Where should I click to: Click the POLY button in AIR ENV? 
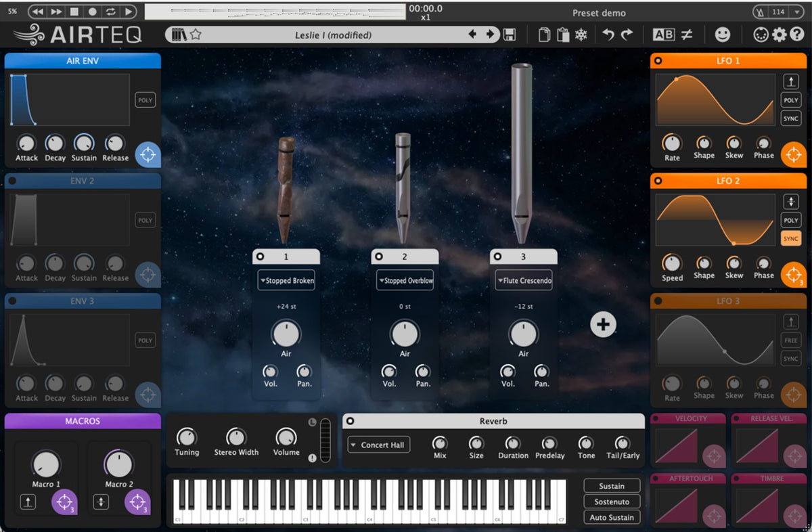[x=145, y=100]
